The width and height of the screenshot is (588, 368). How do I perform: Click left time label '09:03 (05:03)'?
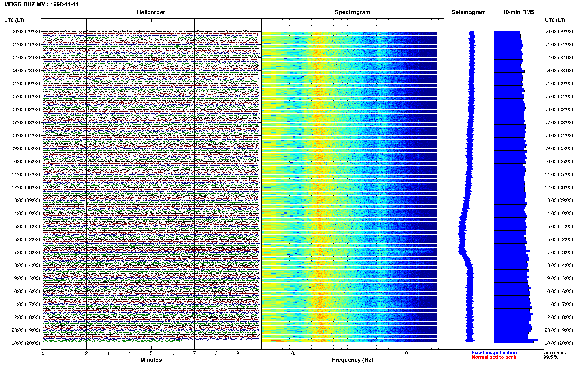pos(26,148)
